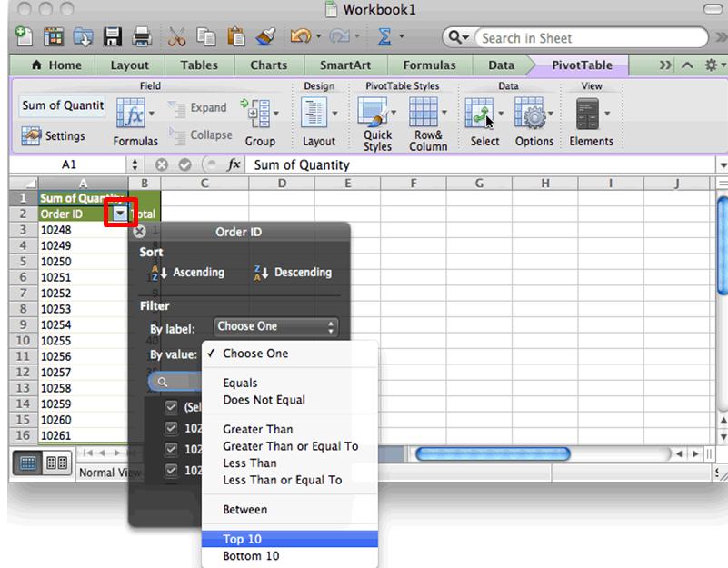Open the Design Layout tool

tap(314, 112)
